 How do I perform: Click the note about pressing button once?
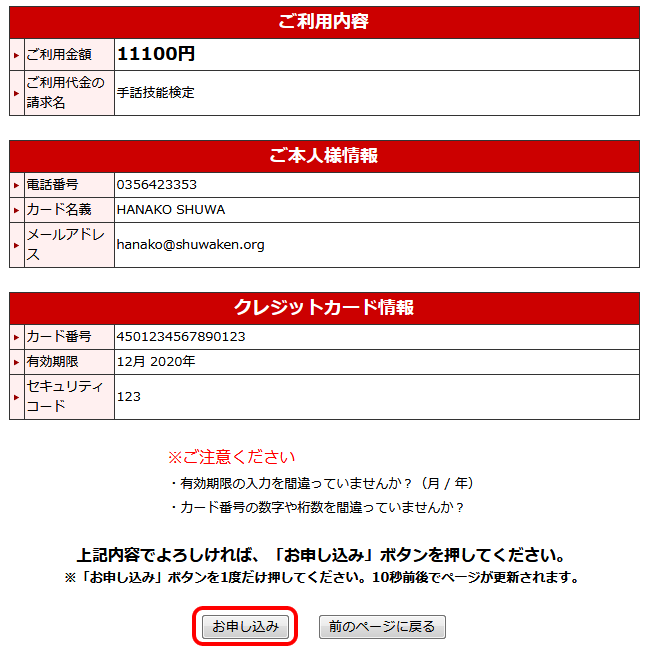click(321, 577)
